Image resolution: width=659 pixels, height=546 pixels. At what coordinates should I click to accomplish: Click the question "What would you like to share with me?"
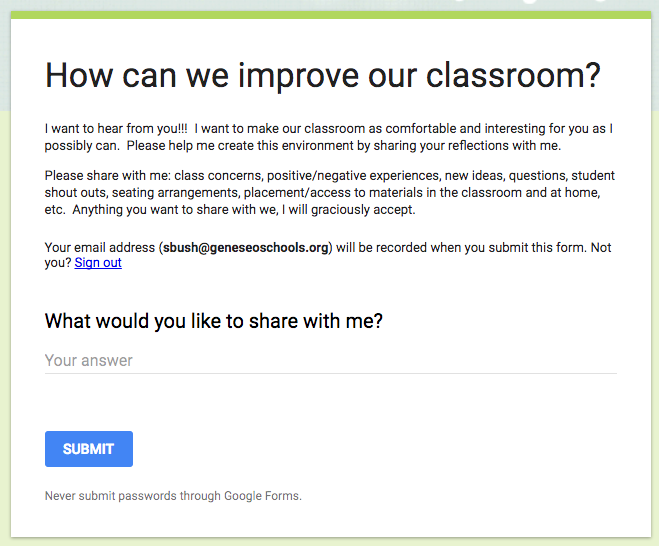pos(214,321)
